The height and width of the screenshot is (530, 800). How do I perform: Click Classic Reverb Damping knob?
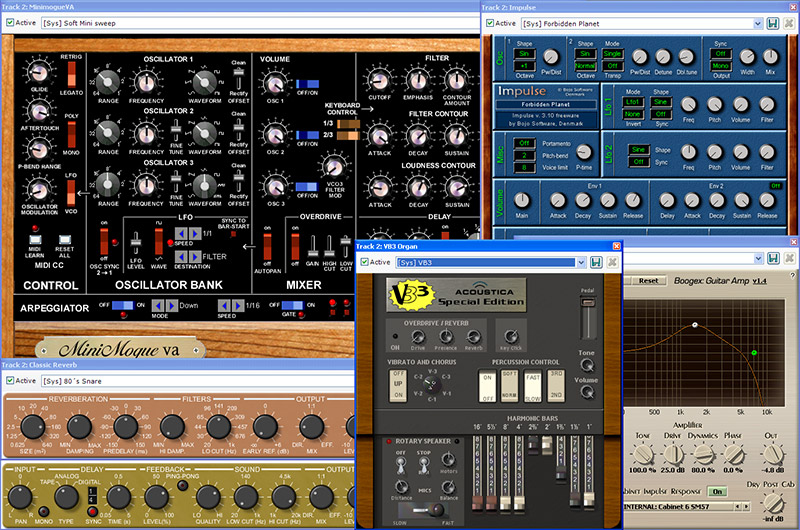click(79, 427)
